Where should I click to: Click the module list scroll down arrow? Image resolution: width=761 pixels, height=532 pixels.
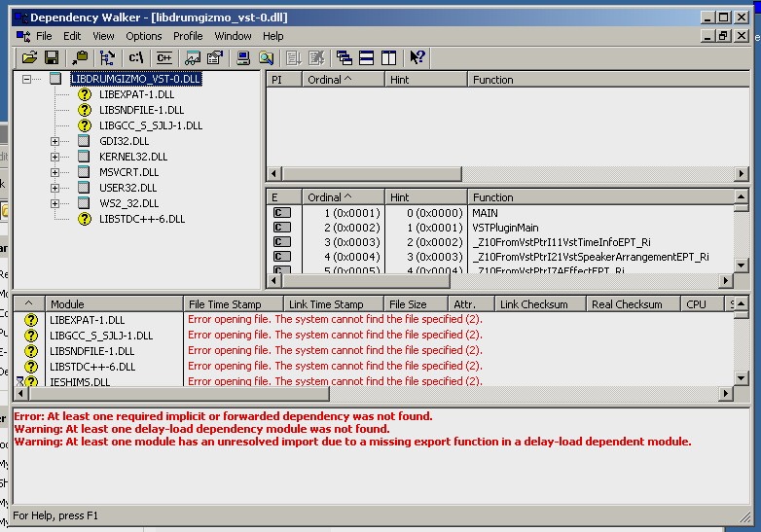pyautogui.click(x=742, y=378)
